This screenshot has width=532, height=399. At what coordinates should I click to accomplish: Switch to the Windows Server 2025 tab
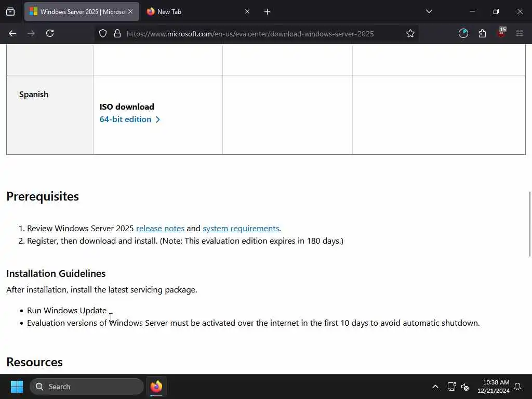pos(82,11)
